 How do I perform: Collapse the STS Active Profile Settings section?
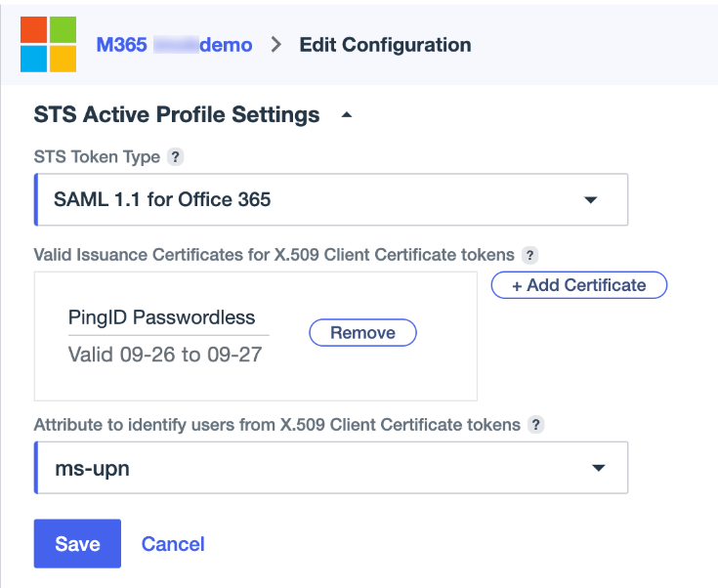347,114
